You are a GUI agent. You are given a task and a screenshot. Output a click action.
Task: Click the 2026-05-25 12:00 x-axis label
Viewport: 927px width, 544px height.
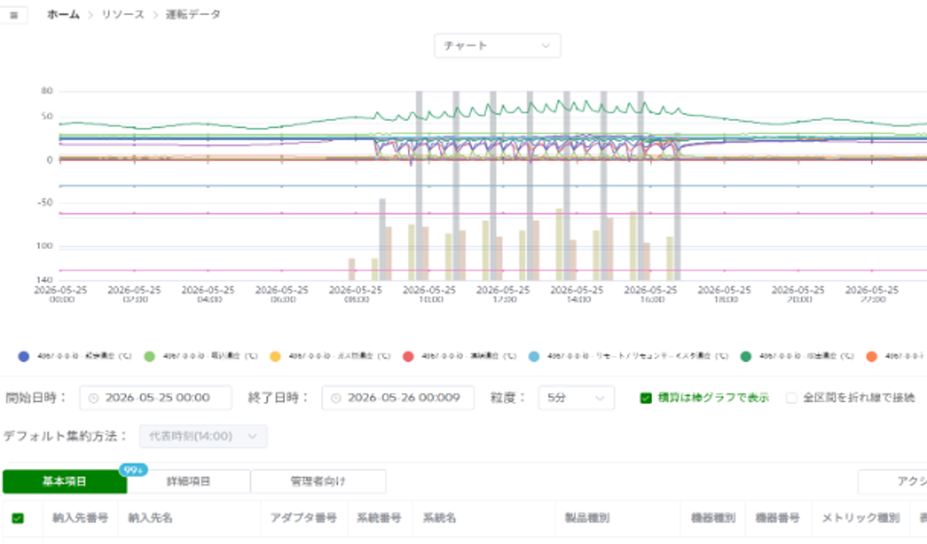pos(503,294)
